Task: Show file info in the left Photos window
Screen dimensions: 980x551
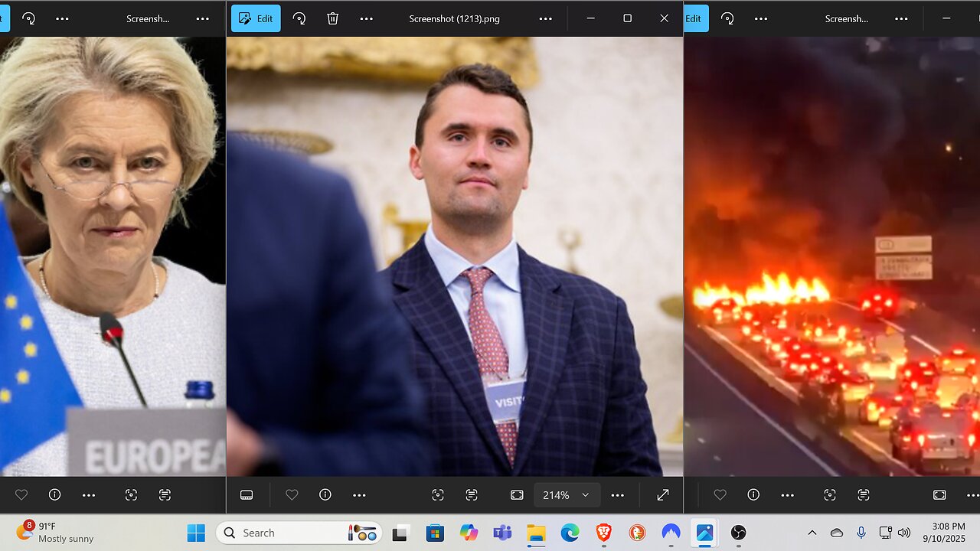Action: pyautogui.click(x=55, y=495)
